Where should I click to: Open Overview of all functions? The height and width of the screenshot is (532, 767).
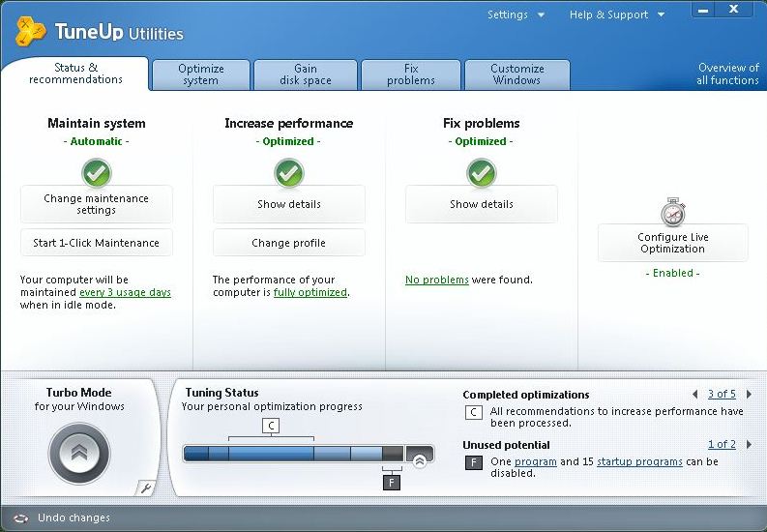(728, 74)
